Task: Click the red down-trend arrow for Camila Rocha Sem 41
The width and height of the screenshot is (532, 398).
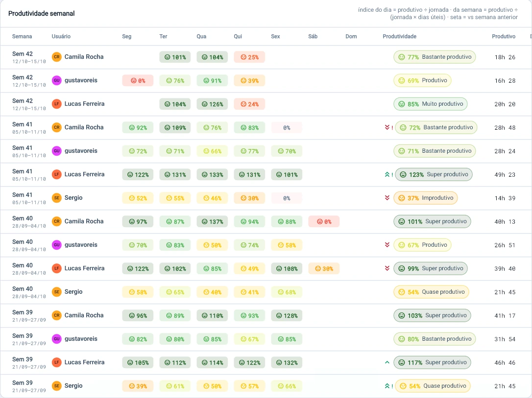Action: 387,127
